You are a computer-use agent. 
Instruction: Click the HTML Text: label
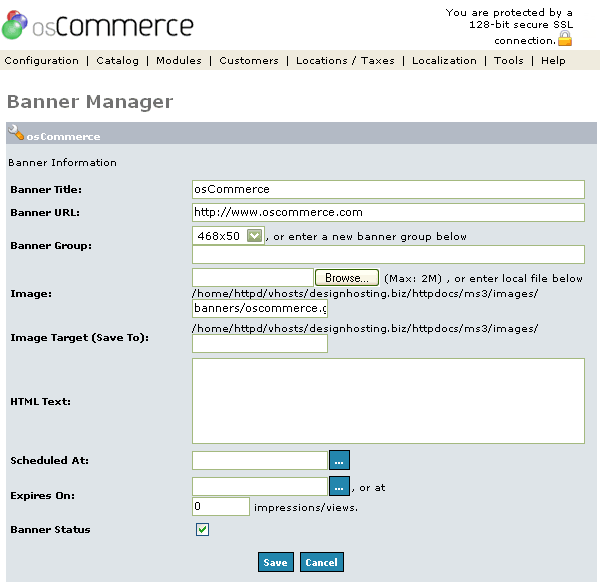41,401
